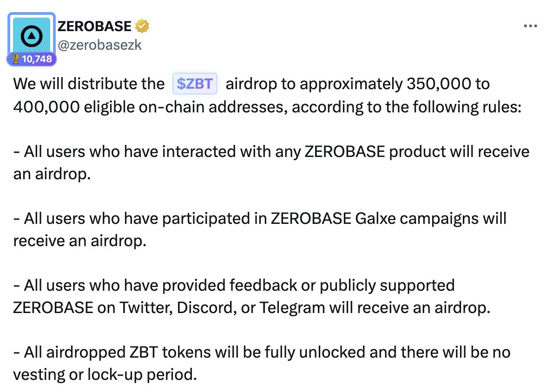Open the three-dot more options menu
Screen dimensions: 553x392
pyautogui.click(x=530, y=26)
